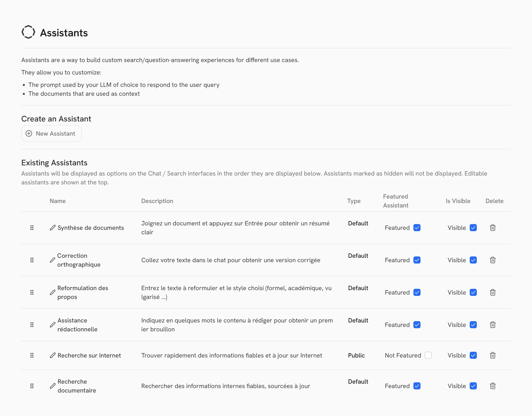Edit Reformulation des propos via pencil icon
This screenshot has height=416, width=532.
pos(52,293)
